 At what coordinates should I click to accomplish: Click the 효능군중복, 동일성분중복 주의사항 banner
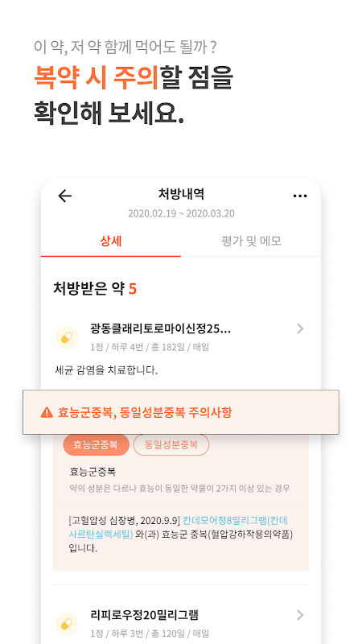180,412
